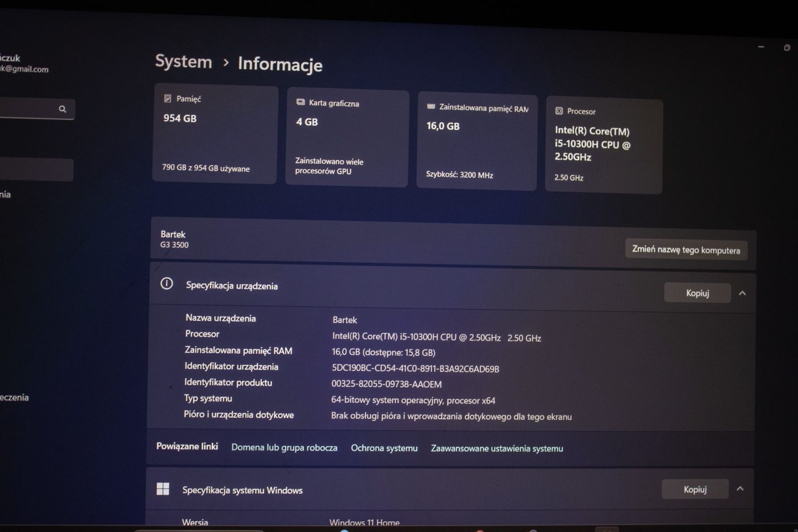Click the Zainstalowano wiele procesorów GPU text

tap(329, 166)
